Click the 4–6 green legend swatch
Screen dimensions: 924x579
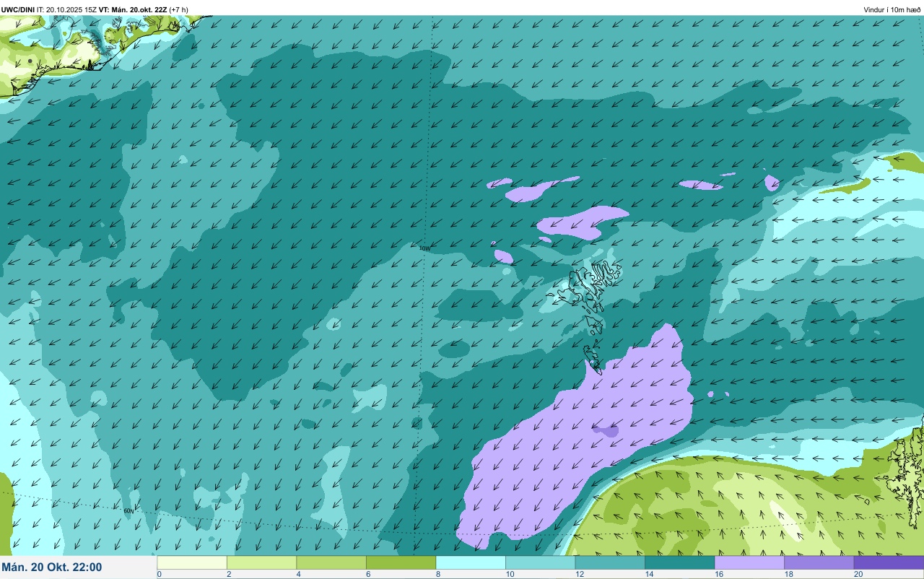[331, 562]
